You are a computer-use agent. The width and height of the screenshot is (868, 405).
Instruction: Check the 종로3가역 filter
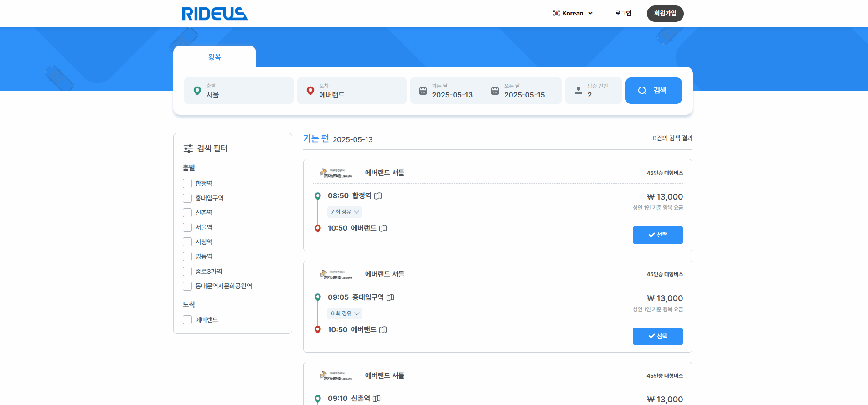[187, 272]
